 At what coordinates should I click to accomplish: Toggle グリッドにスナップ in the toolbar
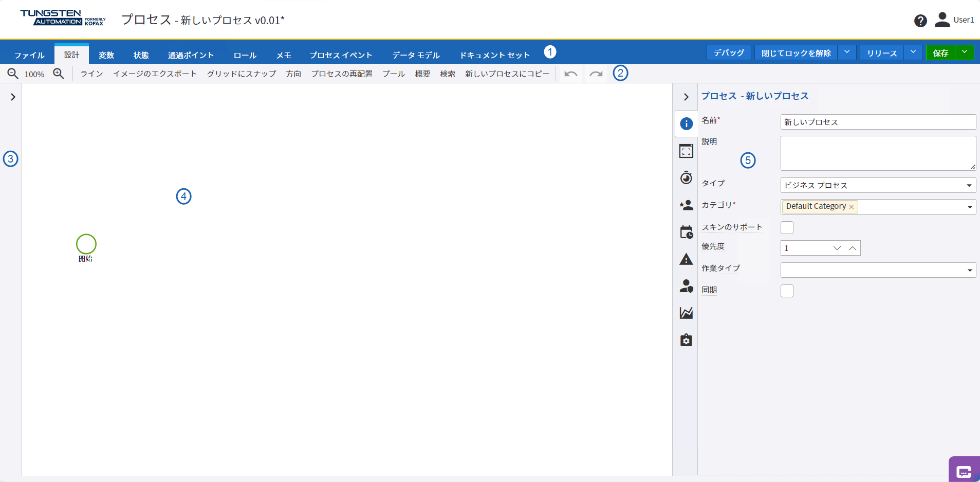pos(241,74)
